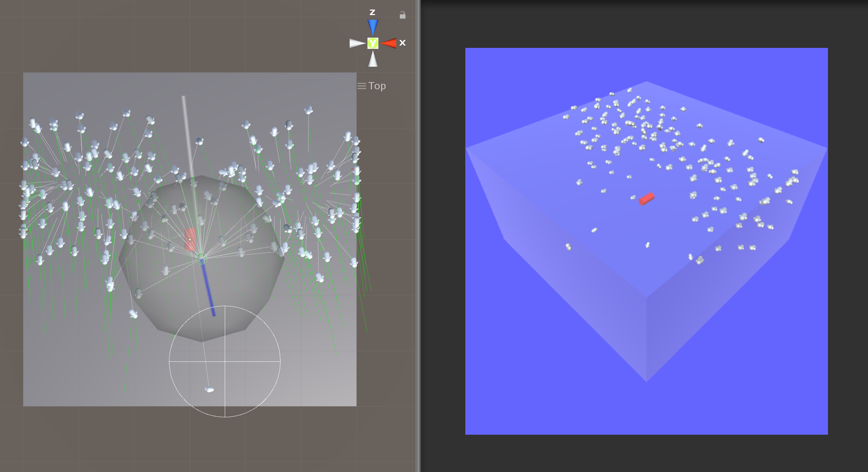This screenshot has height=472, width=868.
Task: Click the near bottom corner of blue cube
Action: click(x=646, y=381)
